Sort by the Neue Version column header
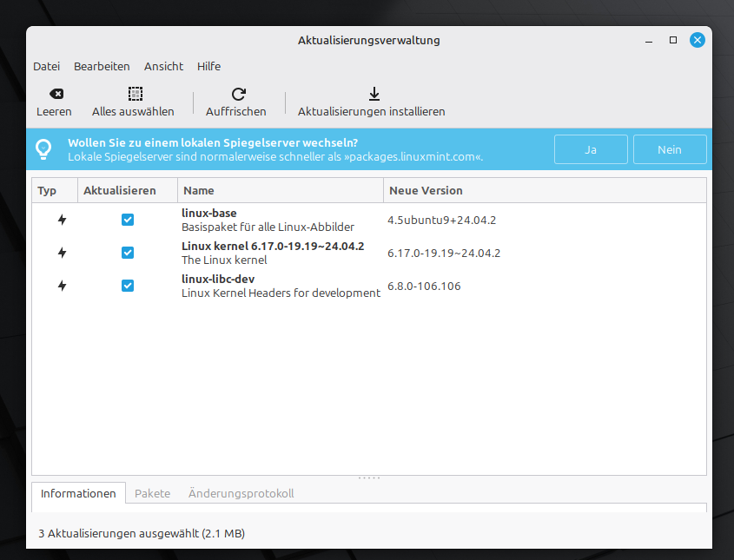Viewport: 734px width, 560px height. tap(545, 190)
